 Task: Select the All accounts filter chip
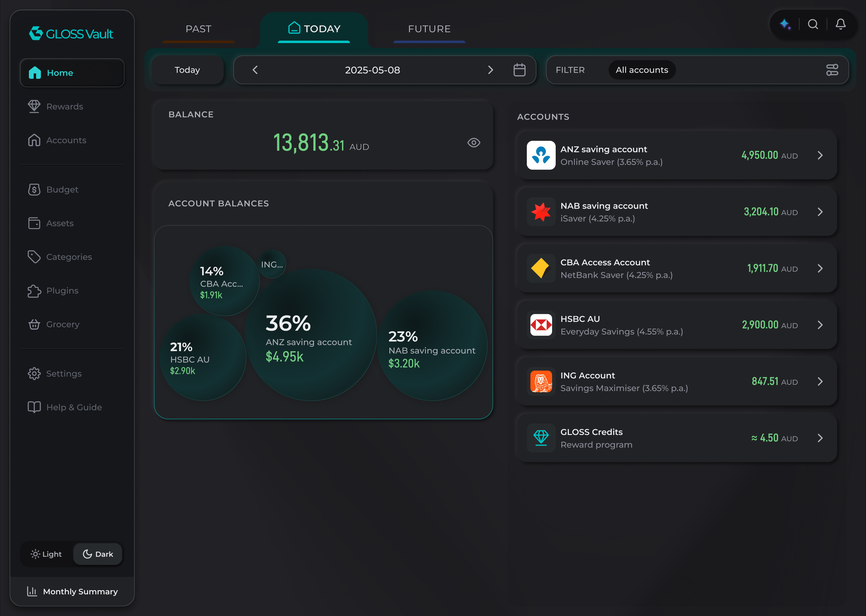[642, 70]
